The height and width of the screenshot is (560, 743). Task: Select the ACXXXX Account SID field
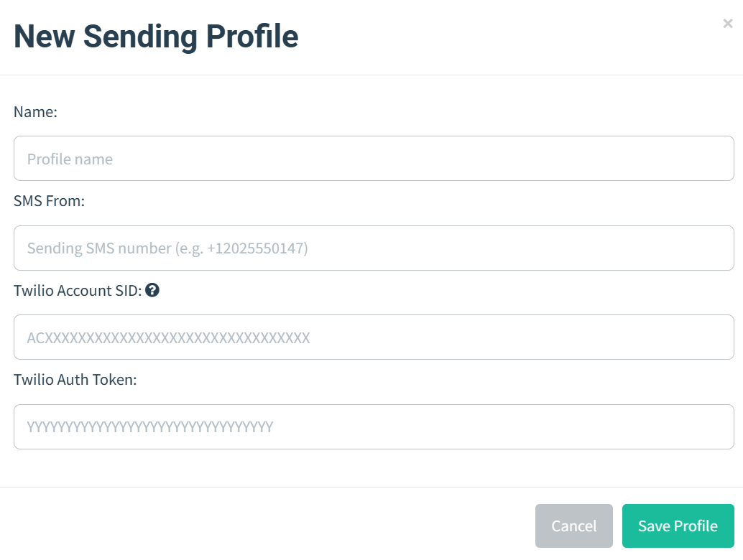[x=374, y=337]
